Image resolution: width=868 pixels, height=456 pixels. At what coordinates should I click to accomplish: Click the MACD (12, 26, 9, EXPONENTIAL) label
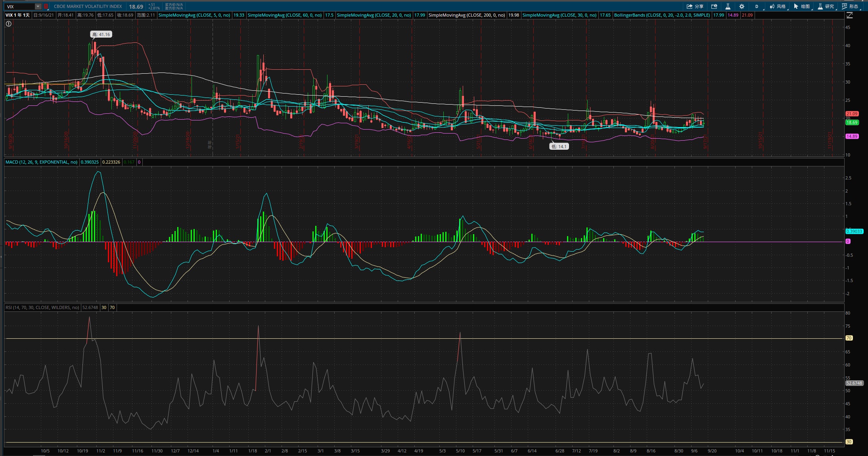[41, 162]
